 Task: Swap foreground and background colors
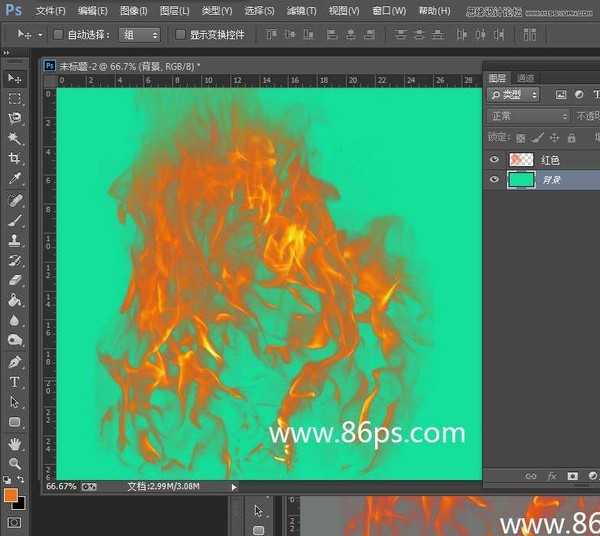(20, 479)
